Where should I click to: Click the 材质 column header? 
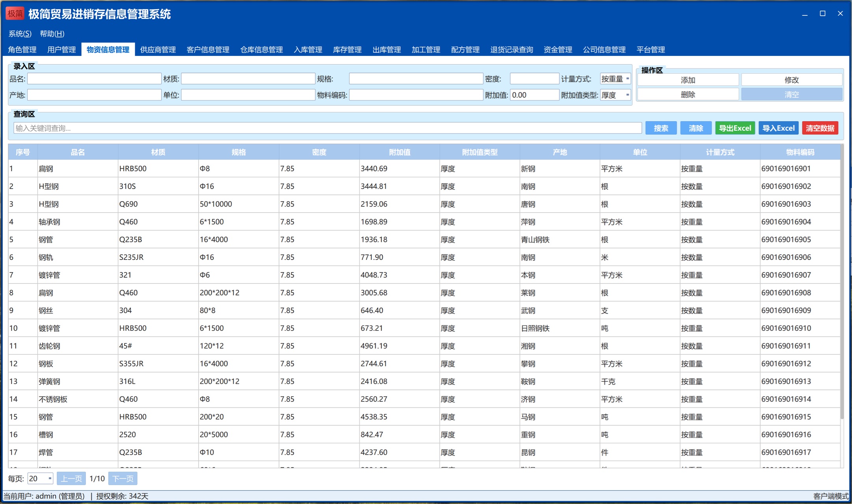click(158, 152)
